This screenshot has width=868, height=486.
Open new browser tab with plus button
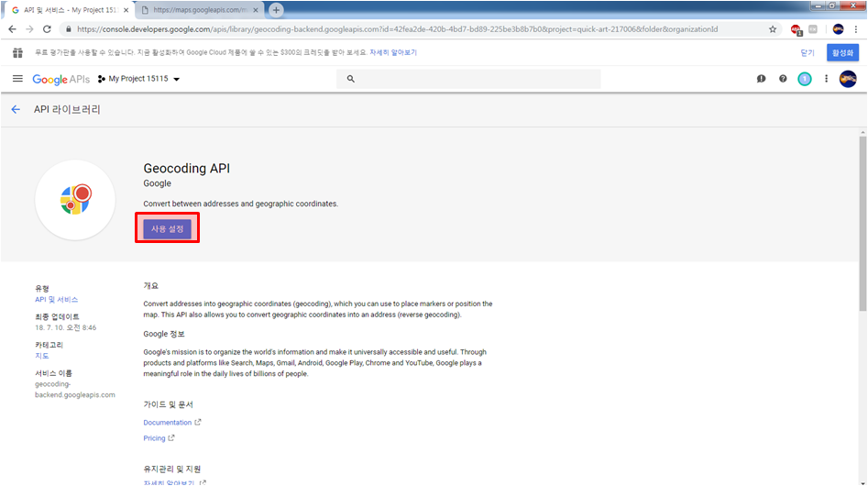(276, 10)
